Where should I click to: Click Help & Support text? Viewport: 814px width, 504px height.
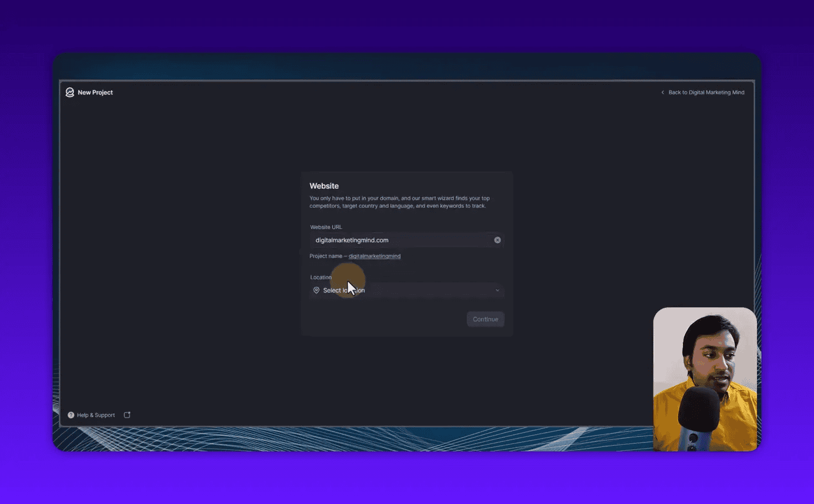pos(95,414)
